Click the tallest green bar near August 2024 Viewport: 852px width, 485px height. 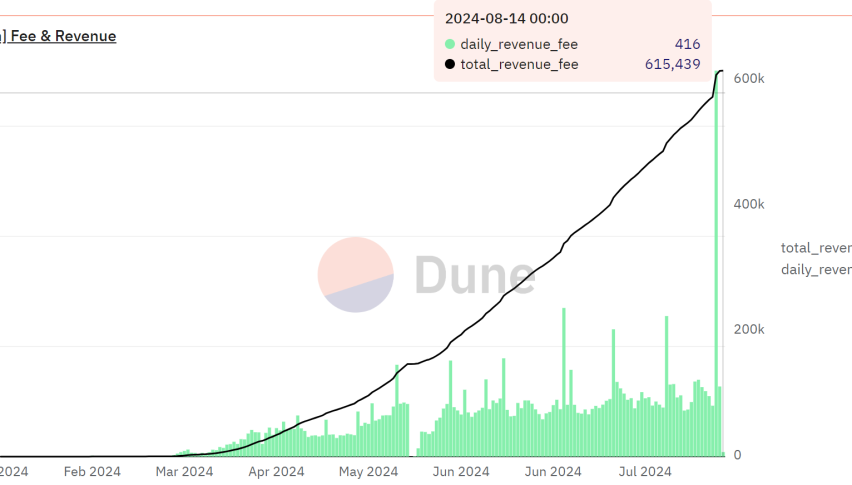716,263
